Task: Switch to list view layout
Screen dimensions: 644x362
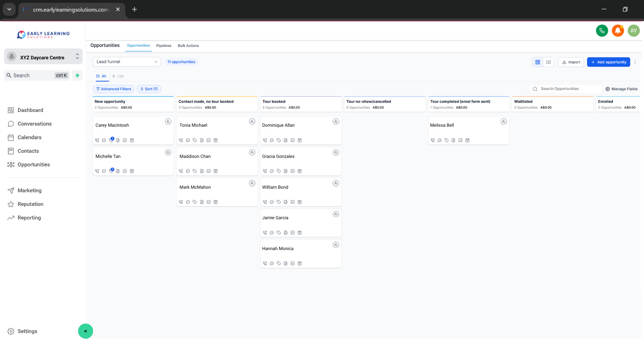Action: tap(548, 62)
